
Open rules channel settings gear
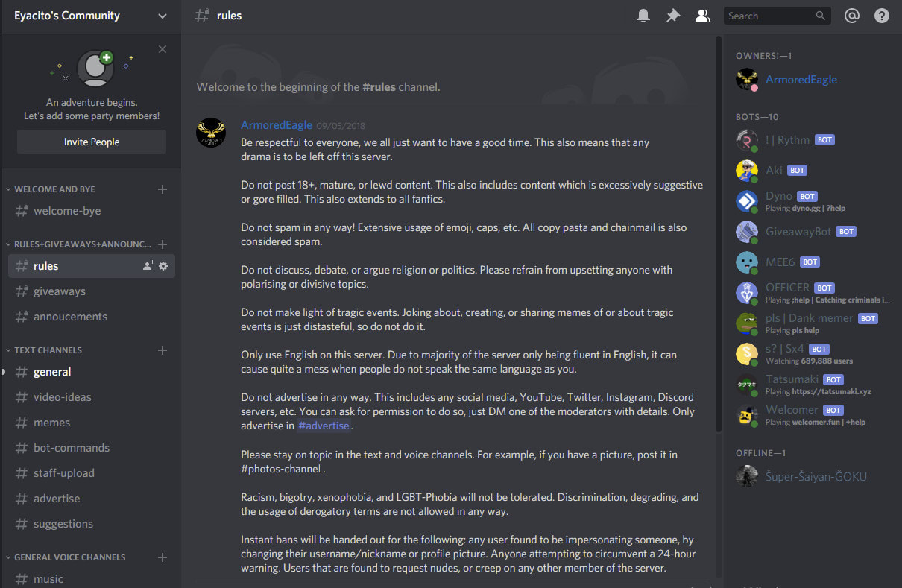[164, 266]
